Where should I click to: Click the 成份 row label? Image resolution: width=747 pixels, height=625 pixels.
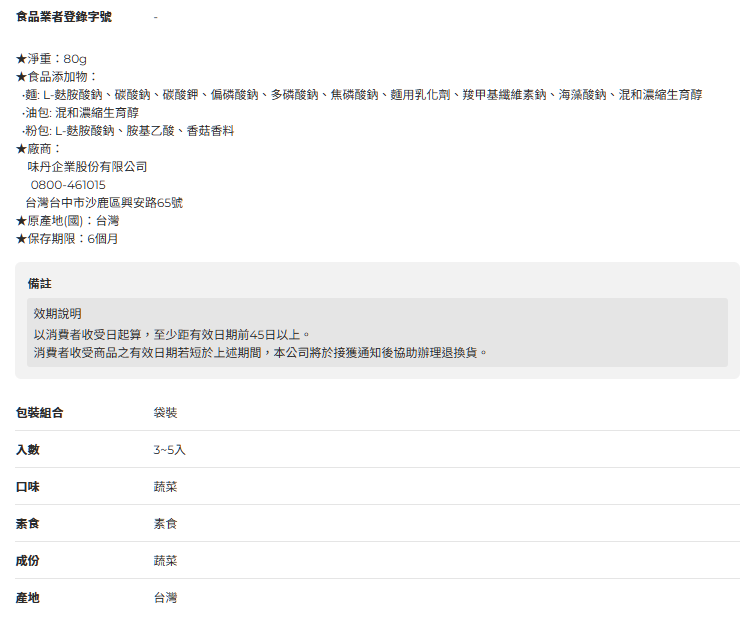[28, 561]
